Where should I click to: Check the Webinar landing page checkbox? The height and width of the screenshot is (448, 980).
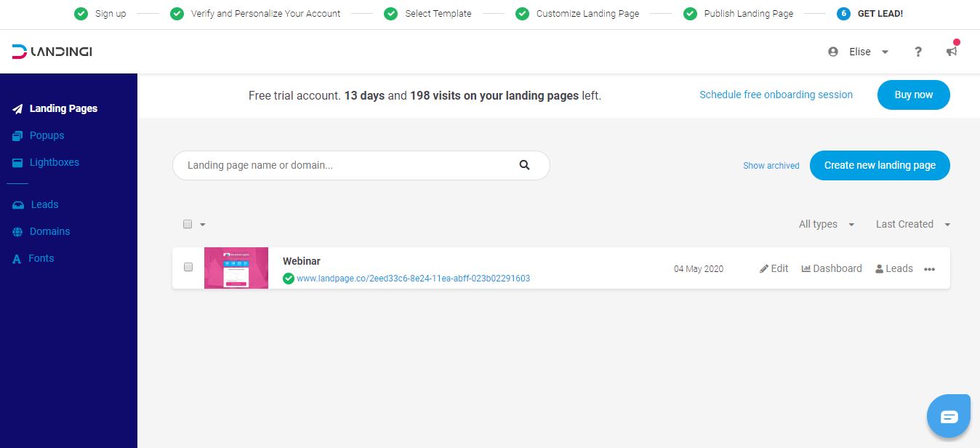188,267
